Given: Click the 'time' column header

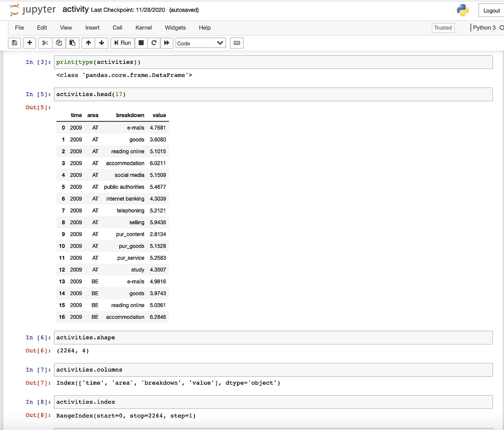Looking at the screenshot, I should 76,115.
